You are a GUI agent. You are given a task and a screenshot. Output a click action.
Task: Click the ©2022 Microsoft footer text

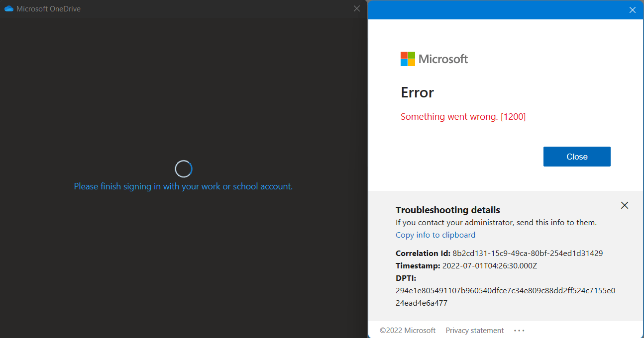click(x=408, y=331)
